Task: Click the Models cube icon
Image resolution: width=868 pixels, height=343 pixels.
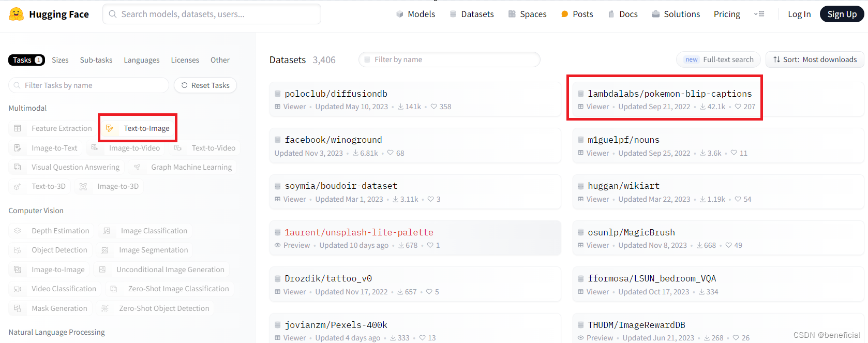Action: pyautogui.click(x=400, y=14)
